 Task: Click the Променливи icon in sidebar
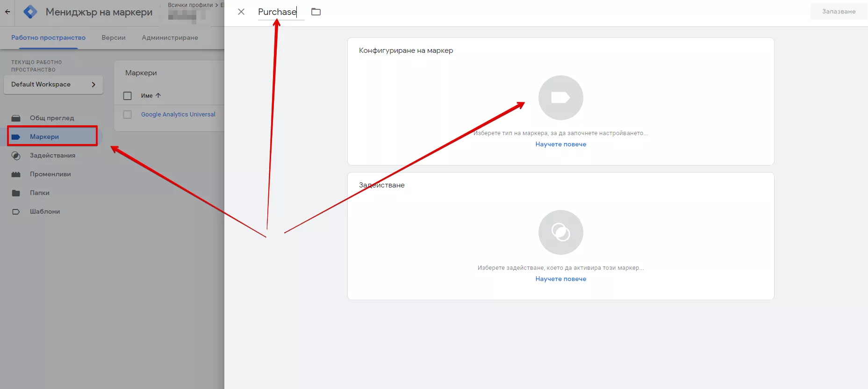click(x=16, y=174)
